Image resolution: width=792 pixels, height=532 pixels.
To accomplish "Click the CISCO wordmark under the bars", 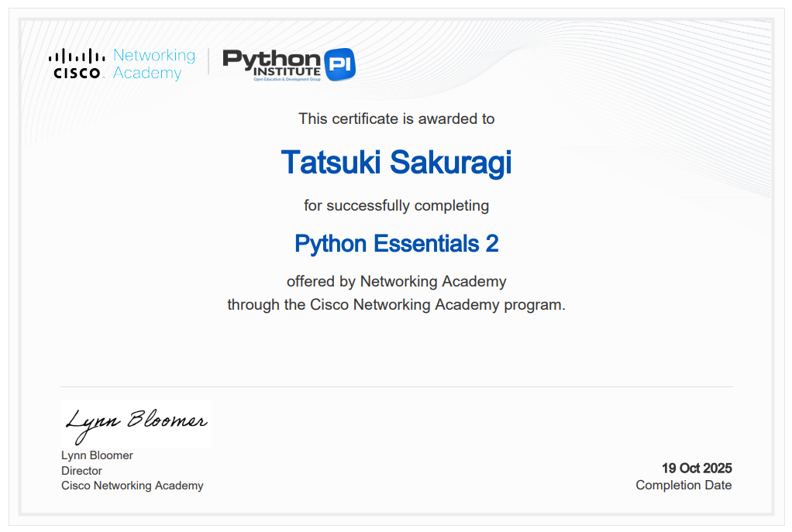I will pos(77,74).
